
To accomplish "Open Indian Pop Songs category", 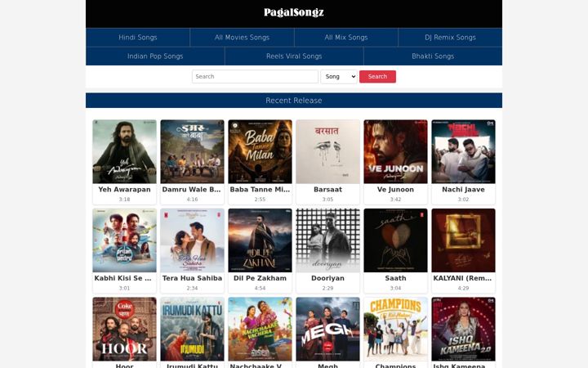I will coord(155,56).
